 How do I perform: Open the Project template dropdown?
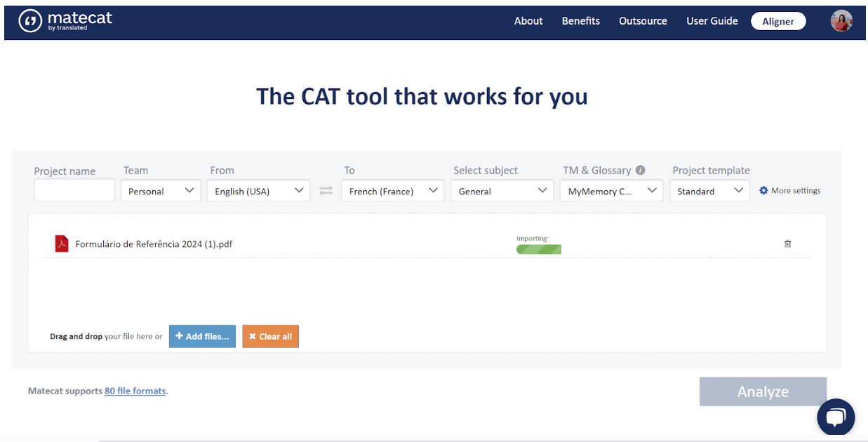[709, 191]
